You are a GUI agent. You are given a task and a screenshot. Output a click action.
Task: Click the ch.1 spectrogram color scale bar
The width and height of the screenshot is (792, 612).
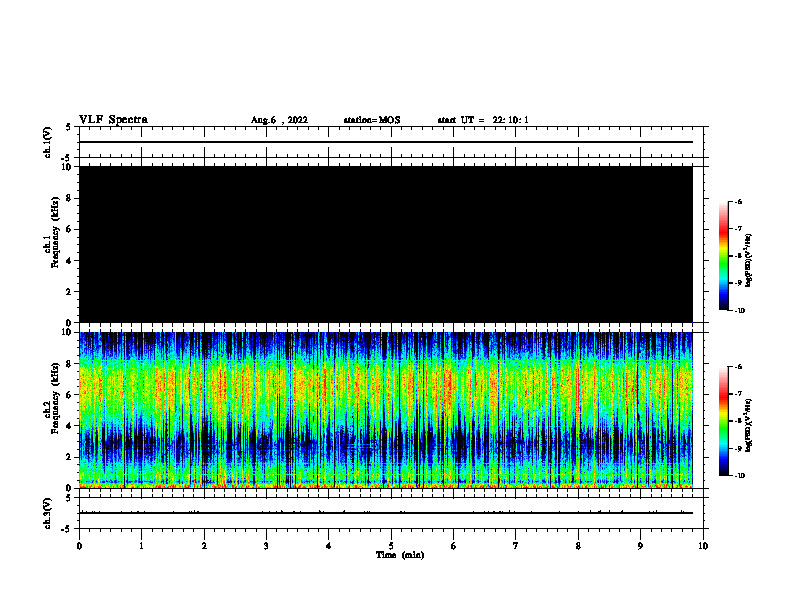point(723,256)
